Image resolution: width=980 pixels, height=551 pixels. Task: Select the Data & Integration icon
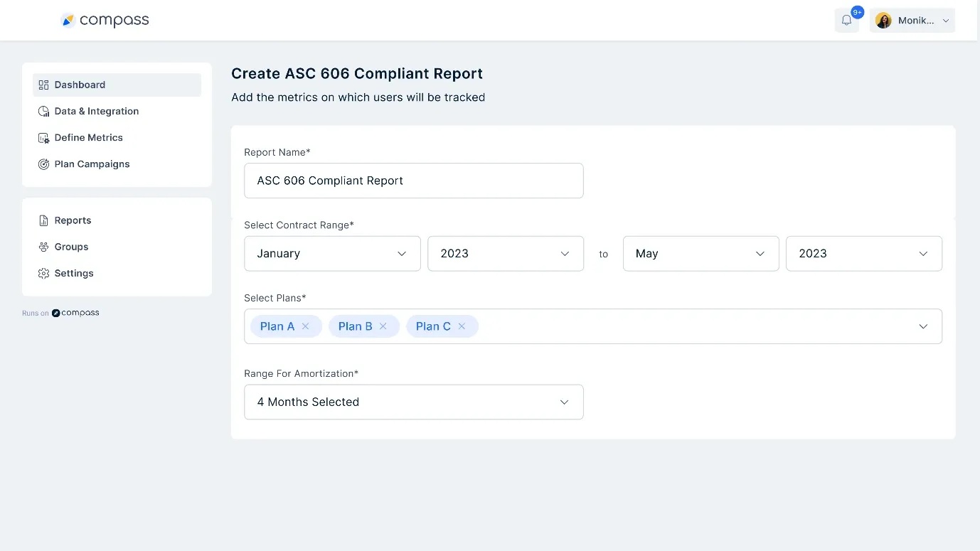[x=43, y=111]
